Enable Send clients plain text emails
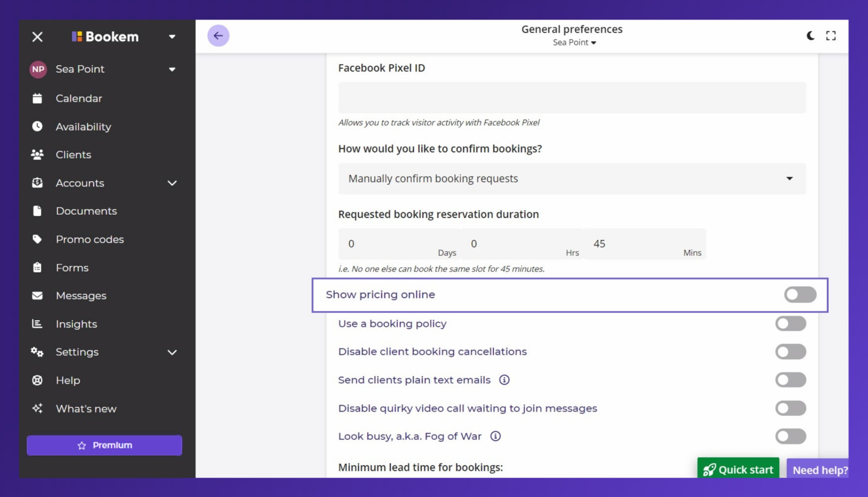 pos(790,380)
